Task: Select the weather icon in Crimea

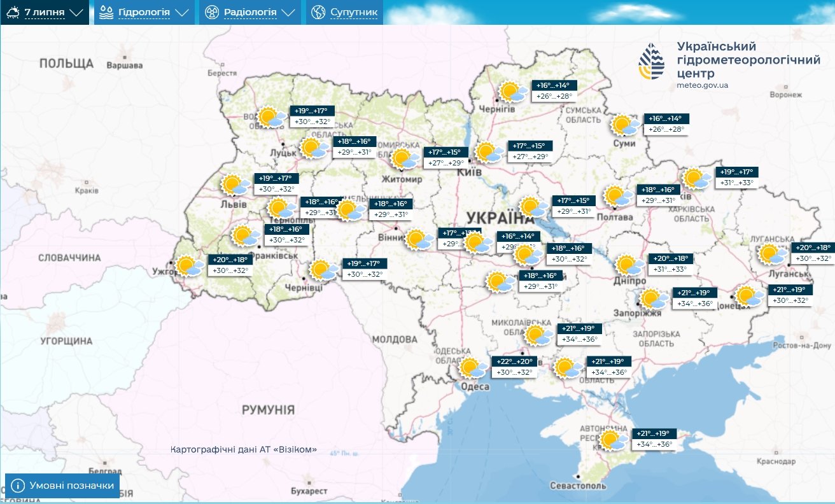Action: pos(614,441)
